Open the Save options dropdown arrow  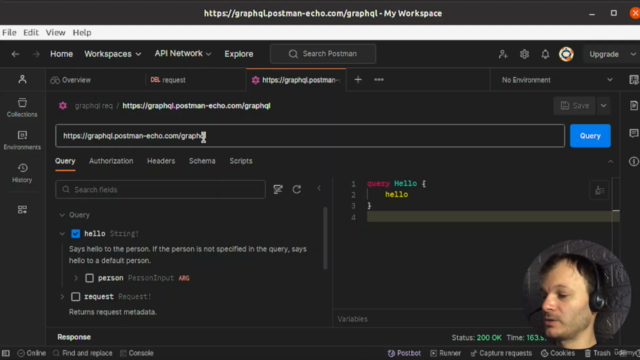tap(603, 106)
